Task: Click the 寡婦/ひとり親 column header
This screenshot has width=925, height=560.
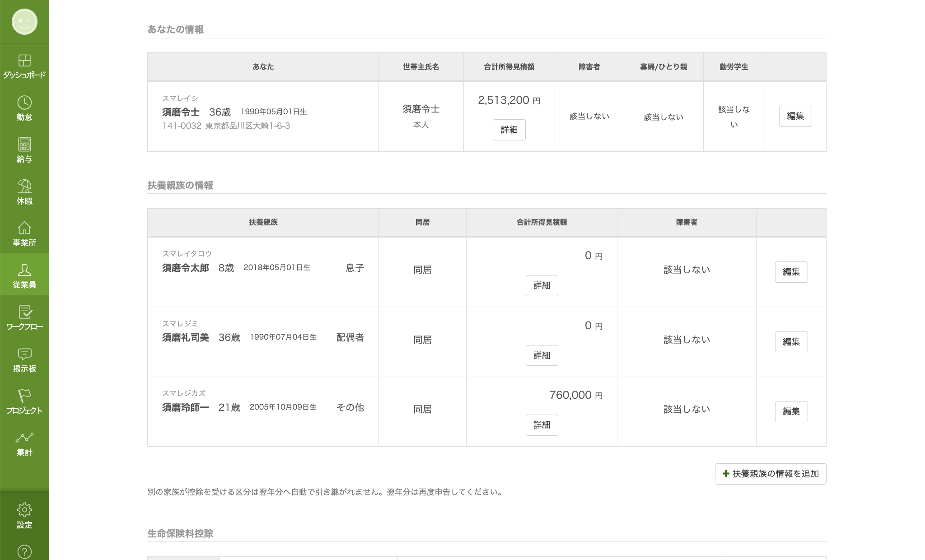Action: pyautogui.click(x=663, y=67)
